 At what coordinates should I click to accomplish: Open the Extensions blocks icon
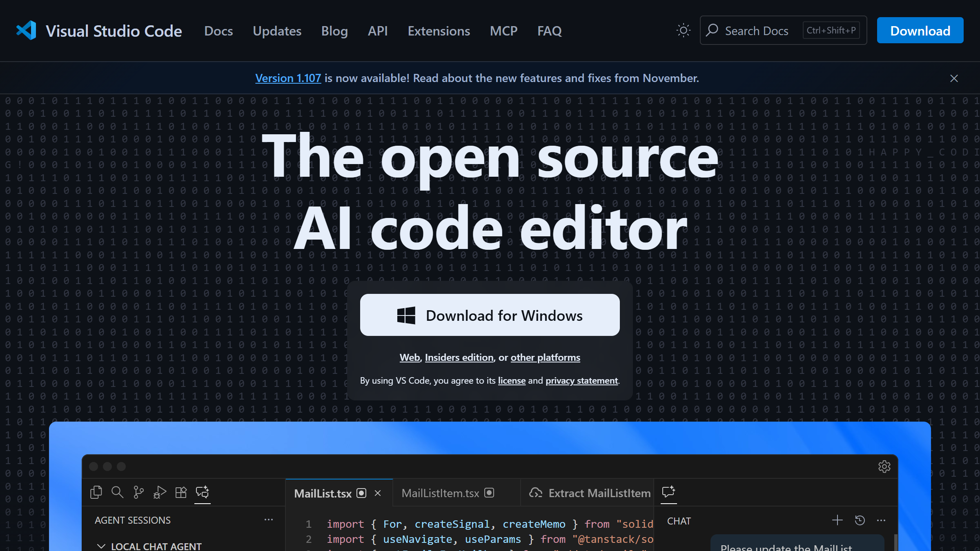[181, 492]
